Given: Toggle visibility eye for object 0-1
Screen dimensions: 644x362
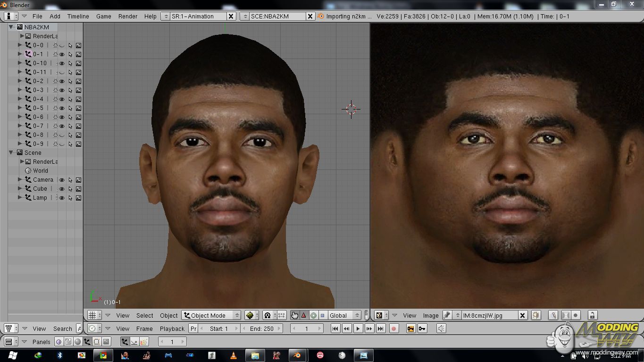Looking at the screenshot, I should click(x=62, y=54).
